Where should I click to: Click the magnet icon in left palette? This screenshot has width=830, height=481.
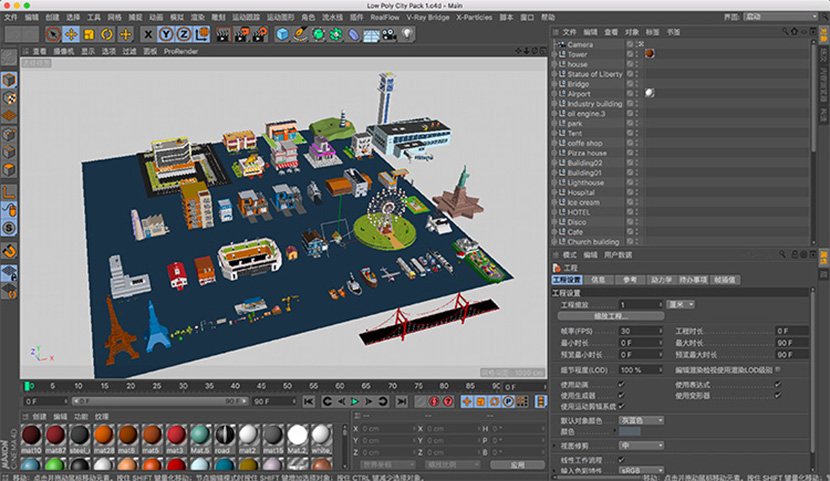pyautogui.click(x=9, y=251)
